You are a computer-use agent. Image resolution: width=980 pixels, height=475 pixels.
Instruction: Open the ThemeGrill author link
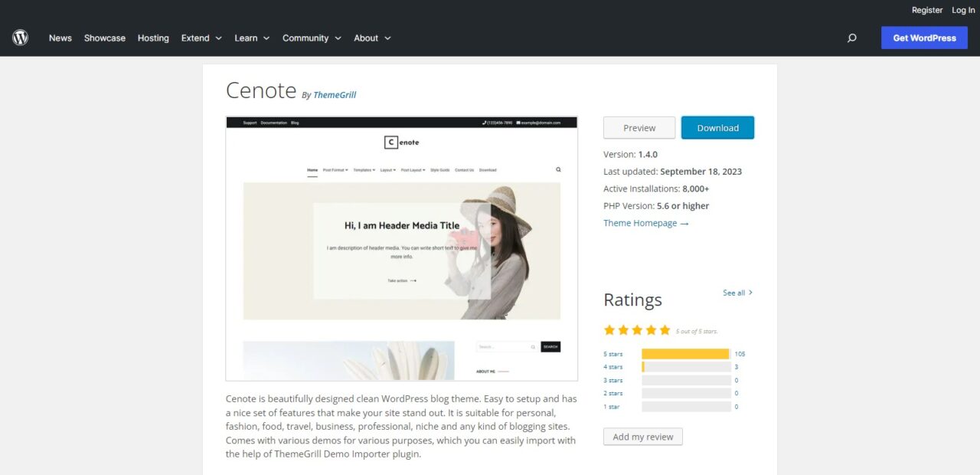[x=335, y=95]
